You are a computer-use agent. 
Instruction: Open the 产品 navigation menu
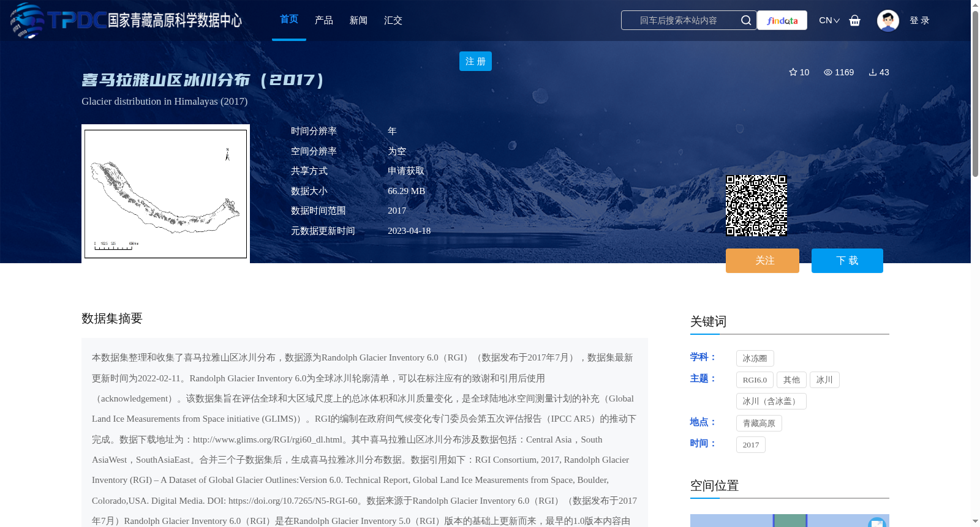coord(324,20)
